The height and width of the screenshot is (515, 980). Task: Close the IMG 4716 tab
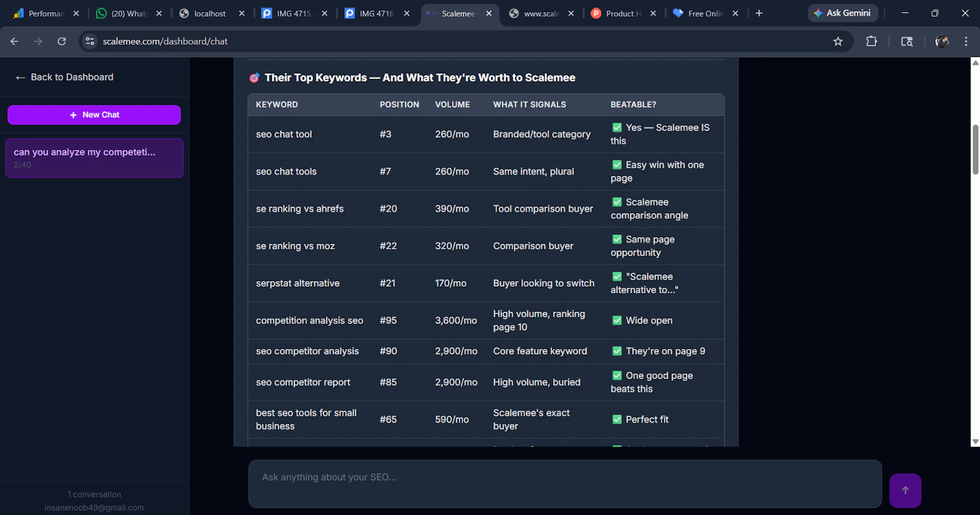407,13
